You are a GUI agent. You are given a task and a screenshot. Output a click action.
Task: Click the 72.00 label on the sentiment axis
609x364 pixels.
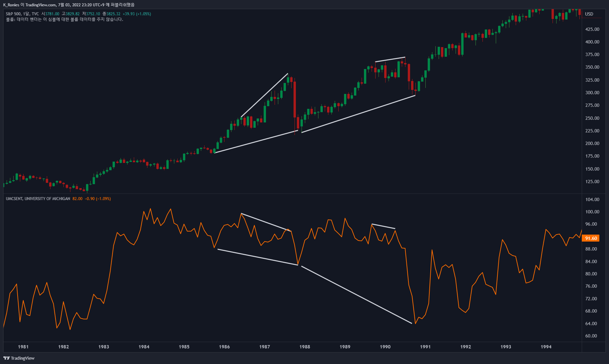coord(591,299)
